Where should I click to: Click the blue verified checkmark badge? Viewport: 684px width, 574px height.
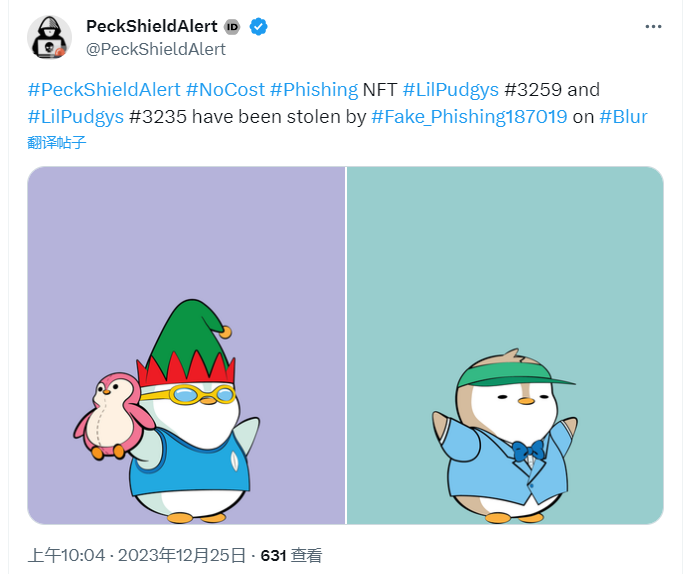258,27
